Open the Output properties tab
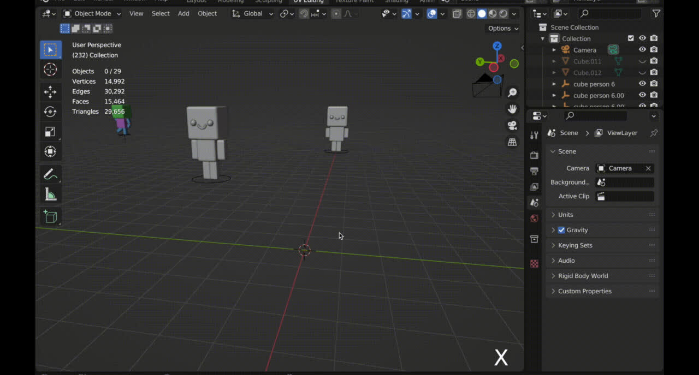Viewport: 699px width, 375px height. (534, 171)
